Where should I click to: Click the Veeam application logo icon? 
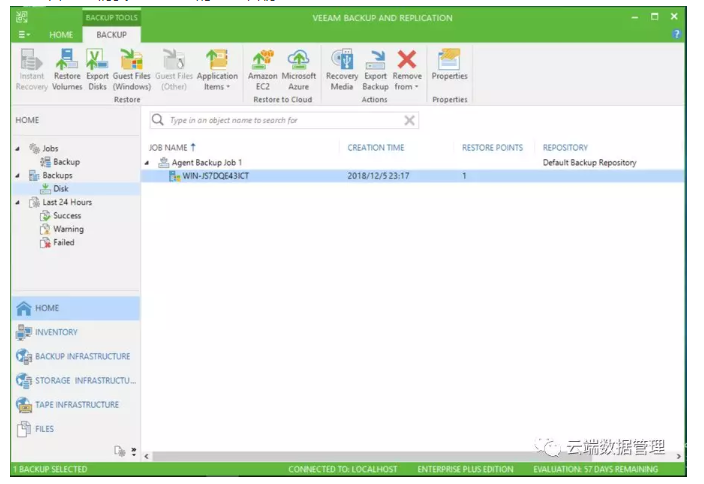(x=22, y=18)
